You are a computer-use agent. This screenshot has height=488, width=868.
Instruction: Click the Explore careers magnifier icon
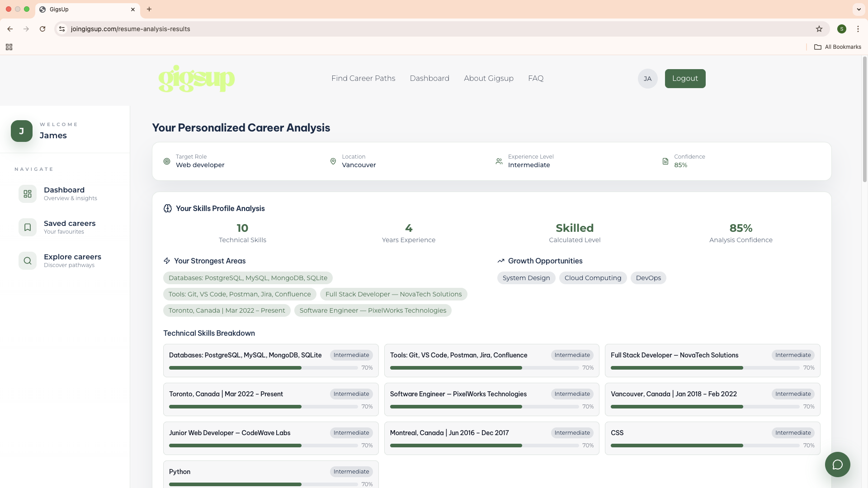(x=28, y=260)
